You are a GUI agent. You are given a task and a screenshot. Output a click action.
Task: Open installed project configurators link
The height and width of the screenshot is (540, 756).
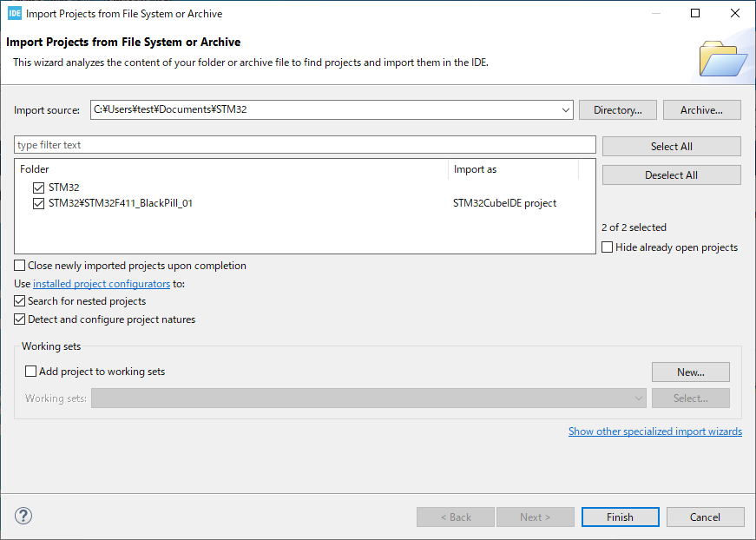point(102,284)
